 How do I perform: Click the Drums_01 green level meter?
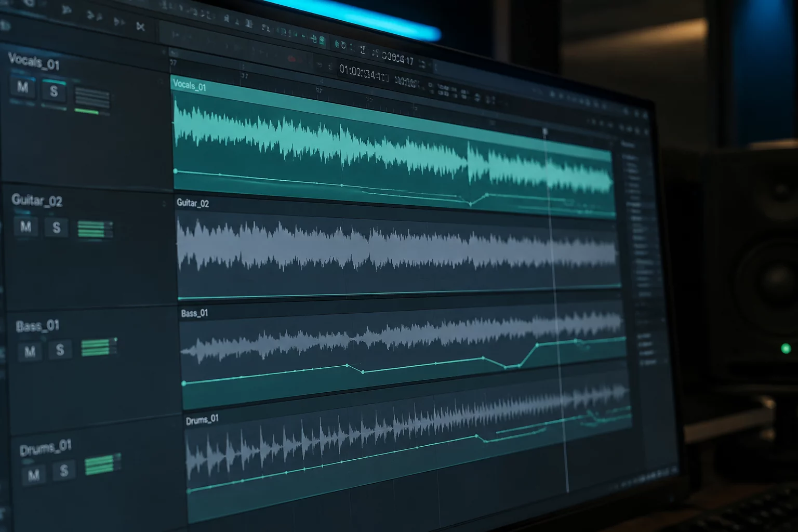(102, 464)
